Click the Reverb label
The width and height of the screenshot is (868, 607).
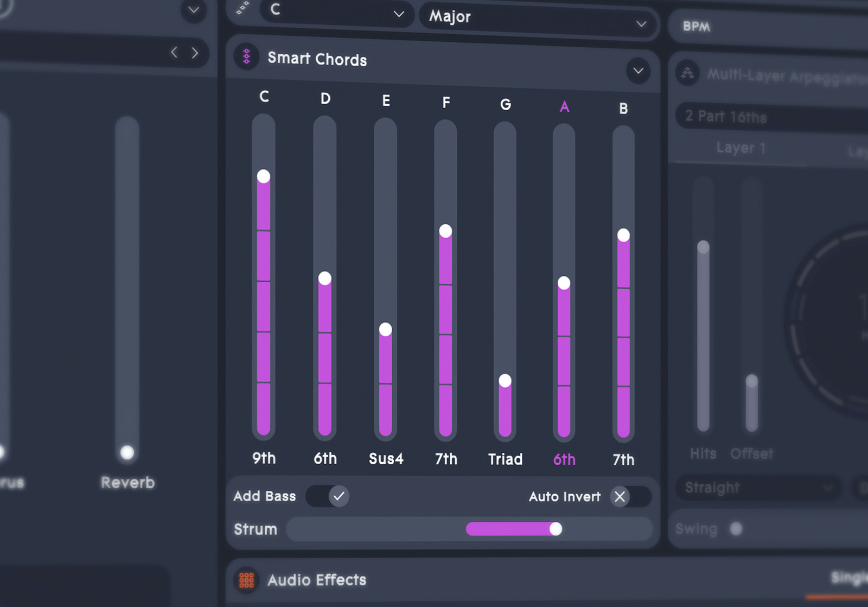click(x=128, y=482)
